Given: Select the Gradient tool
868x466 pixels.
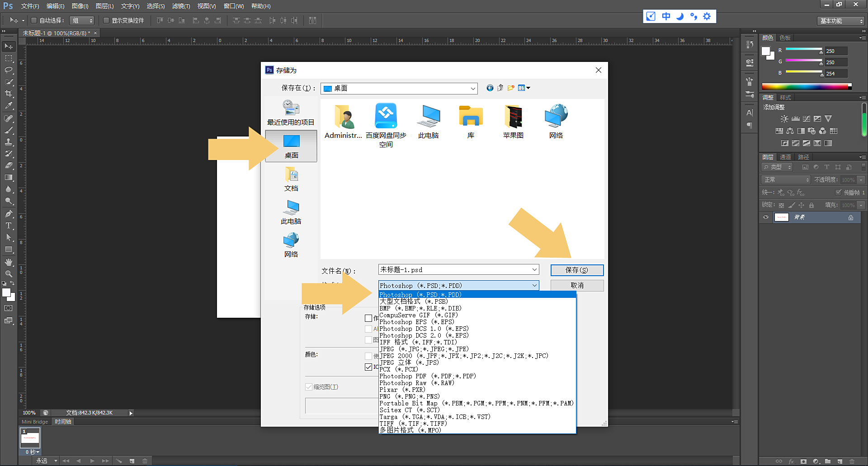Looking at the screenshot, I should coord(9,177).
